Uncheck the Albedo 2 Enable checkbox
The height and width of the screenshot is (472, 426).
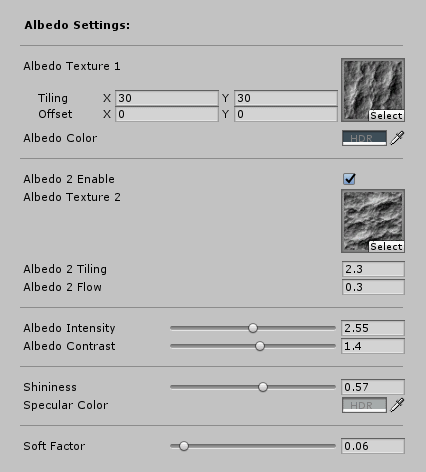point(349,179)
